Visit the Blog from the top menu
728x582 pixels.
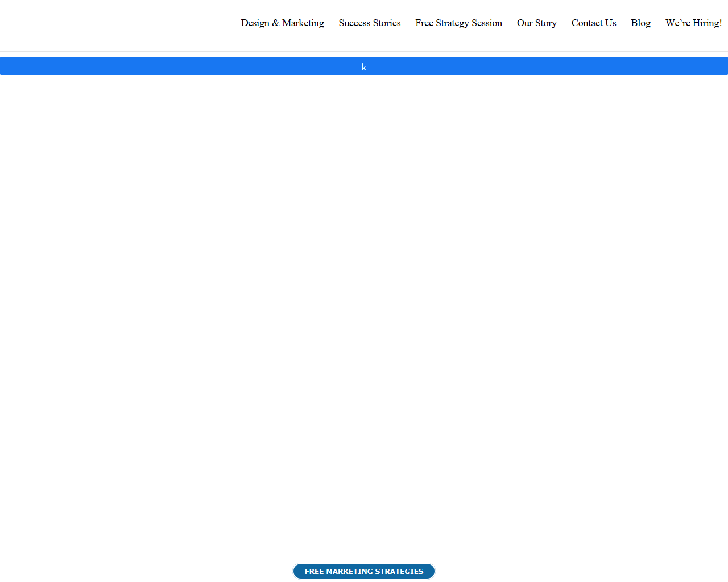coord(640,23)
